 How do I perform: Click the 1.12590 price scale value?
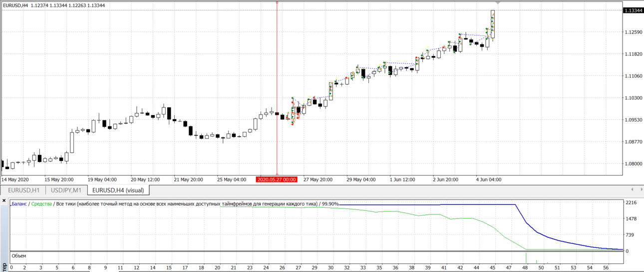coord(633,32)
